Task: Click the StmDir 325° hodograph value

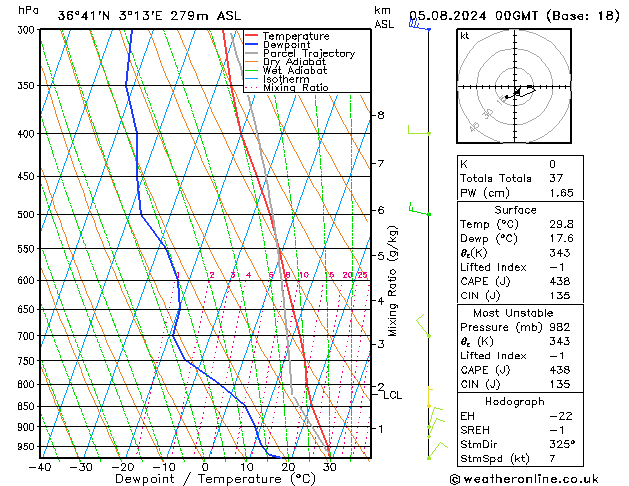Action: click(562, 444)
